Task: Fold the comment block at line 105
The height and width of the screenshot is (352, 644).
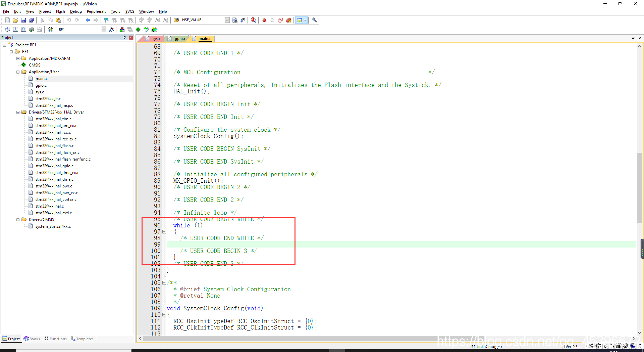Action: point(164,283)
